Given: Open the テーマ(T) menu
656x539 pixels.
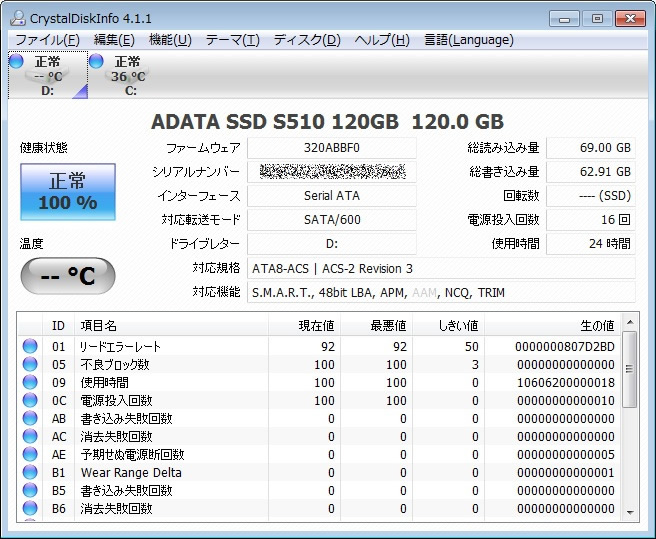Looking at the screenshot, I should (x=233, y=40).
